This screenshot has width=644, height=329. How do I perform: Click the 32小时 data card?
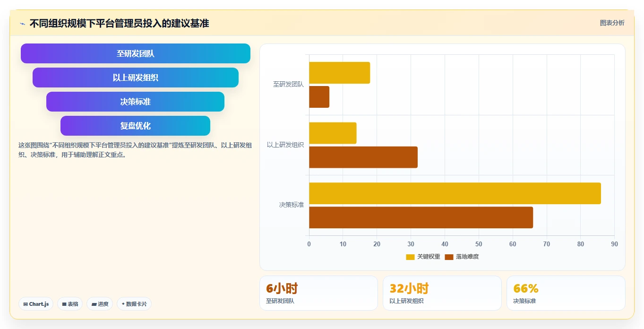442,293
